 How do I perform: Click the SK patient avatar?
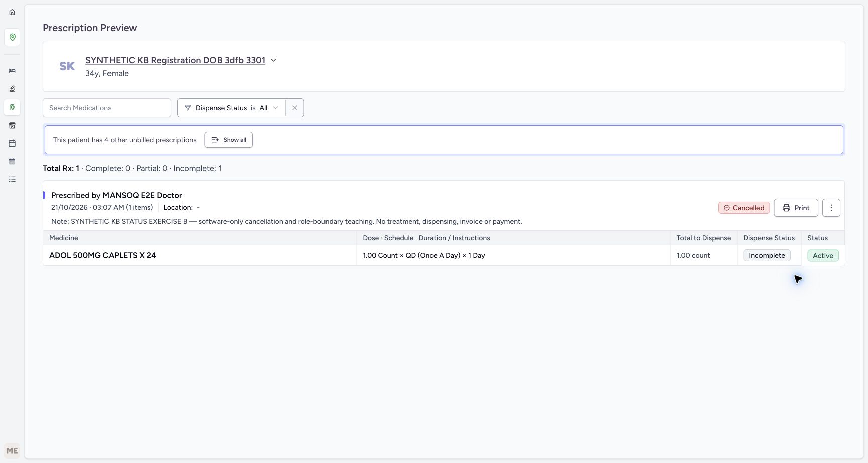[x=67, y=66]
